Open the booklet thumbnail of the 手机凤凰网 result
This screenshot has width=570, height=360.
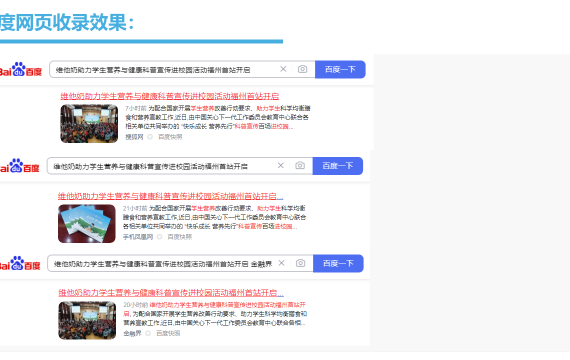point(87,224)
